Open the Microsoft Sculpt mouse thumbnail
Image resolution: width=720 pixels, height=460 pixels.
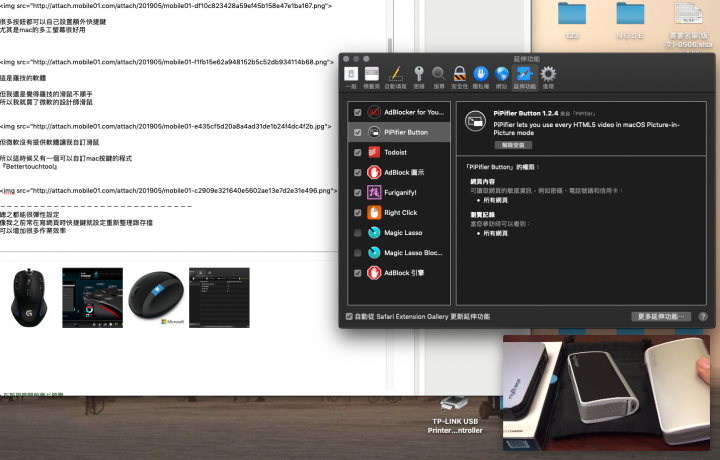pyautogui.click(x=156, y=297)
